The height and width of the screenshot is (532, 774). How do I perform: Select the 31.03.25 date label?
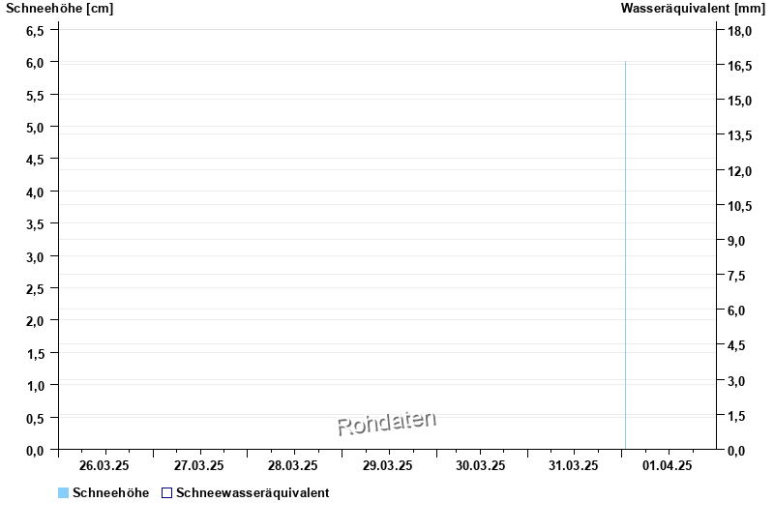pos(575,465)
